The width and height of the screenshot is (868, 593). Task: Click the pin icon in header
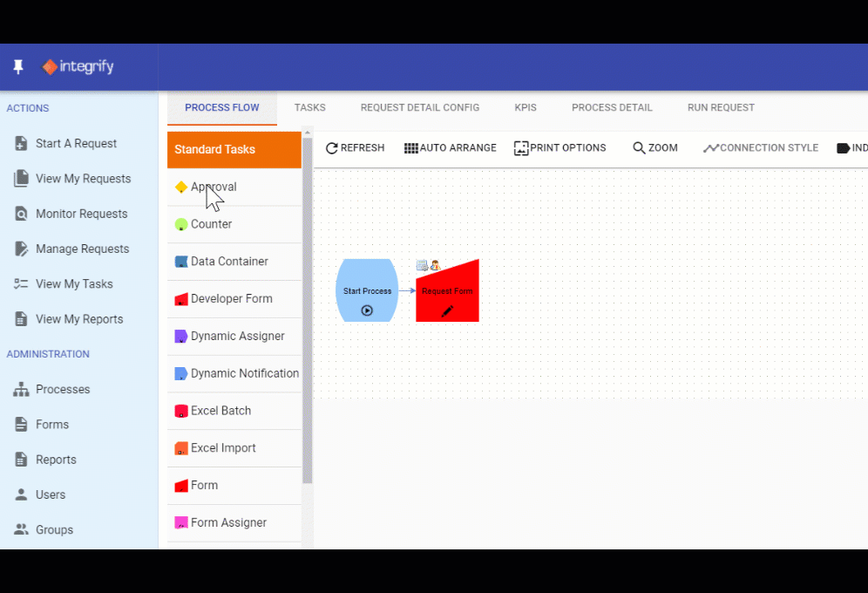[x=18, y=66]
